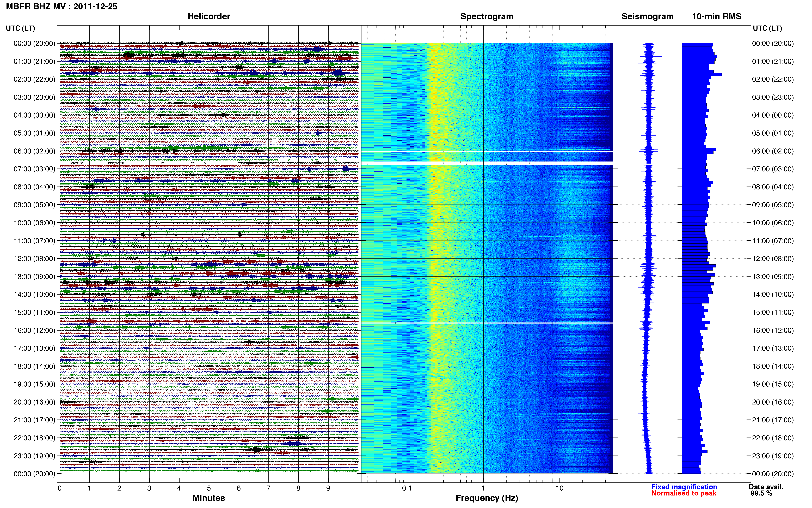Image resolution: width=812 pixels, height=508 pixels.
Task: Click the Data avail. label
Action: click(766, 487)
